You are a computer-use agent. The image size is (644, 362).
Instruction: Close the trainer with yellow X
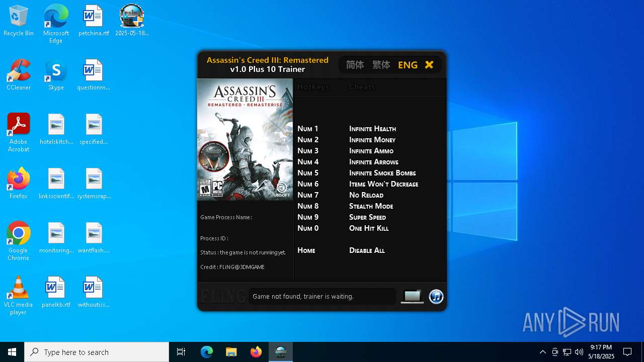pyautogui.click(x=429, y=65)
